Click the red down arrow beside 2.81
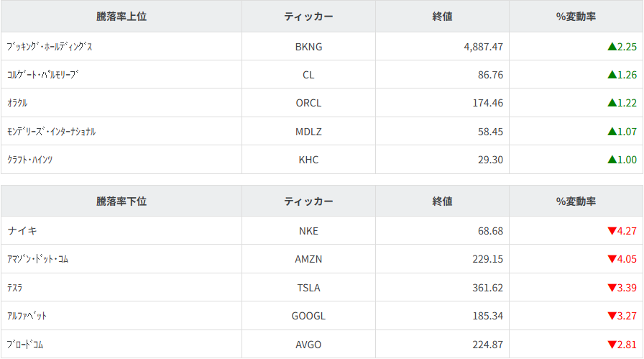This screenshot has height=359, width=644. pyautogui.click(x=612, y=345)
